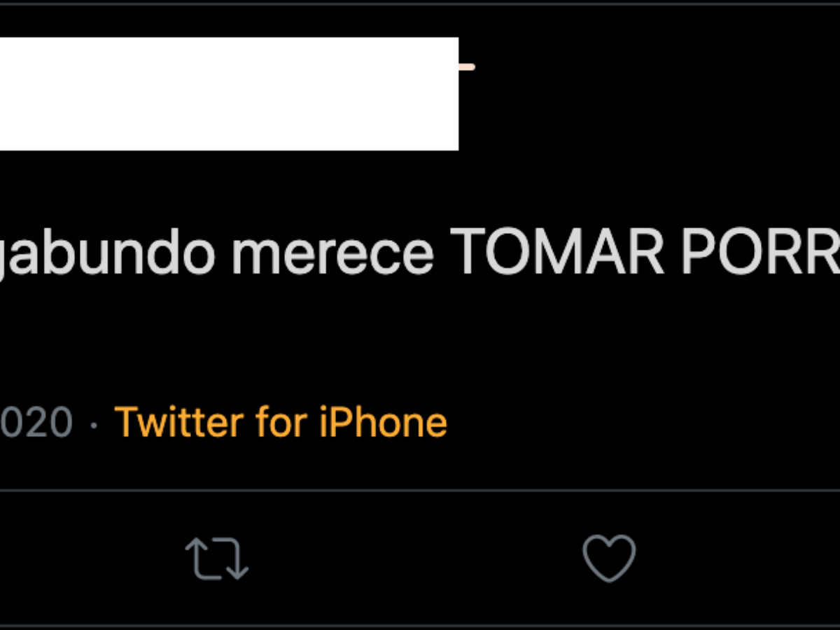Click the top border line of the tweet
The height and width of the screenshot is (630, 840).
pyautogui.click(x=420, y=4)
